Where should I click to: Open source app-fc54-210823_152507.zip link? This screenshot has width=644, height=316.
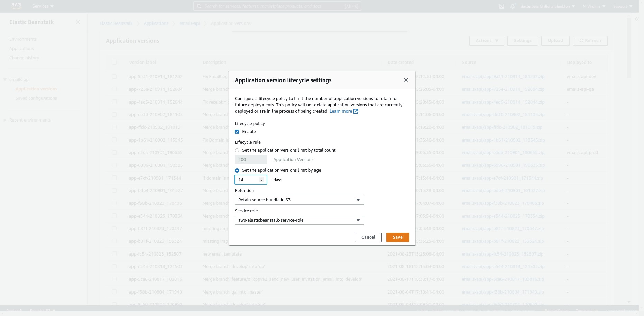(x=503, y=254)
